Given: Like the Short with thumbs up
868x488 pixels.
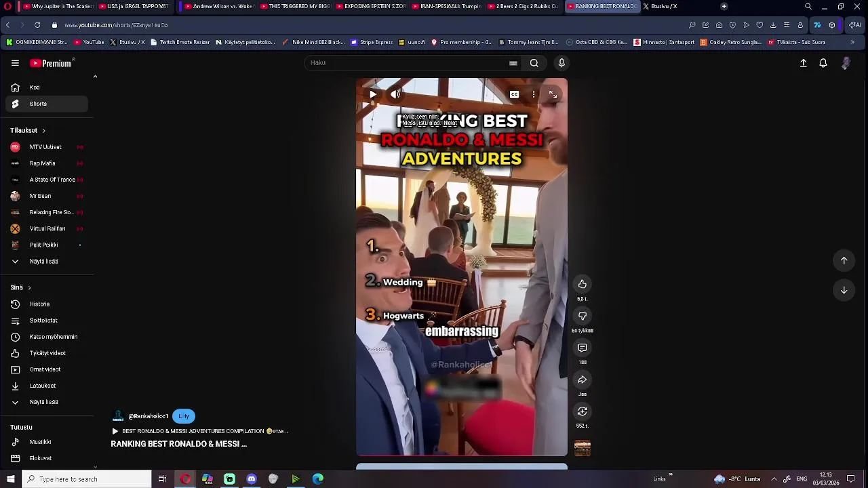Looking at the screenshot, I should (x=583, y=284).
